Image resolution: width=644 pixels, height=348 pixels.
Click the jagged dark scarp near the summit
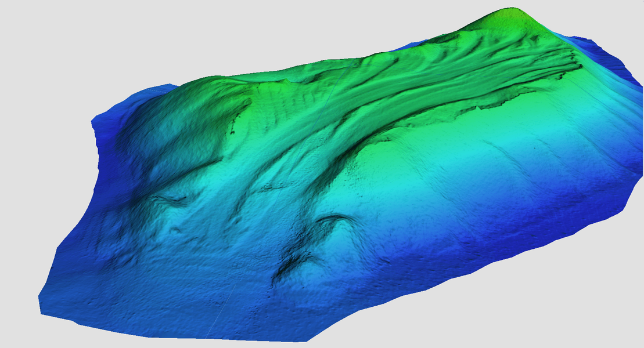tap(557, 72)
